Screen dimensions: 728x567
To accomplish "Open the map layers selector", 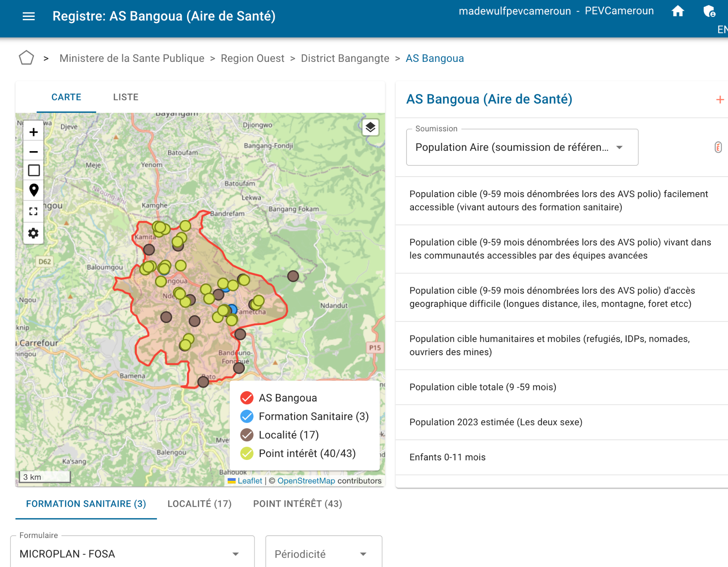I will tap(370, 127).
